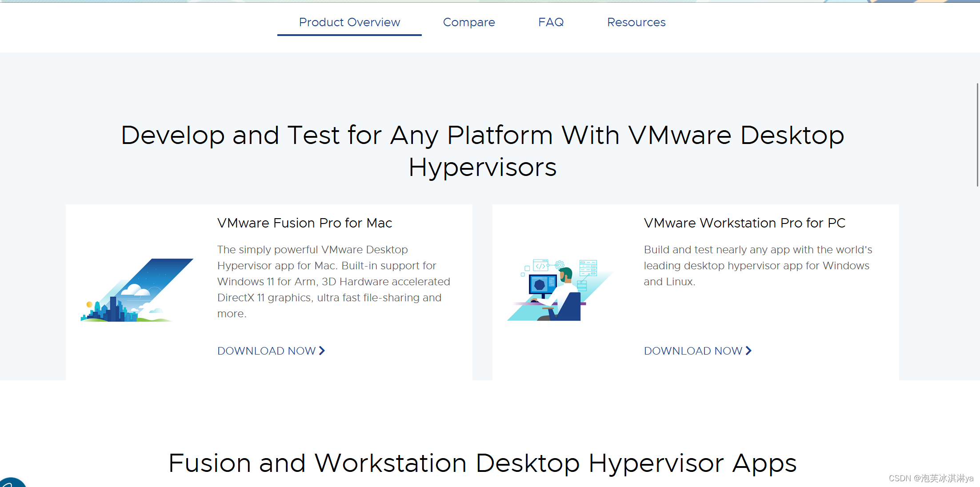
Task: Go to the FAQ tab
Action: [x=551, y=22]
